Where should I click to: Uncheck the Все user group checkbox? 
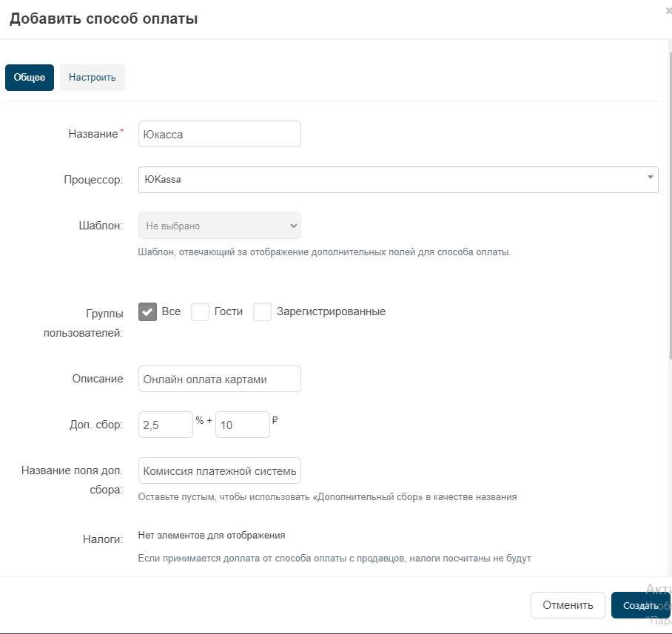(147, 312)
